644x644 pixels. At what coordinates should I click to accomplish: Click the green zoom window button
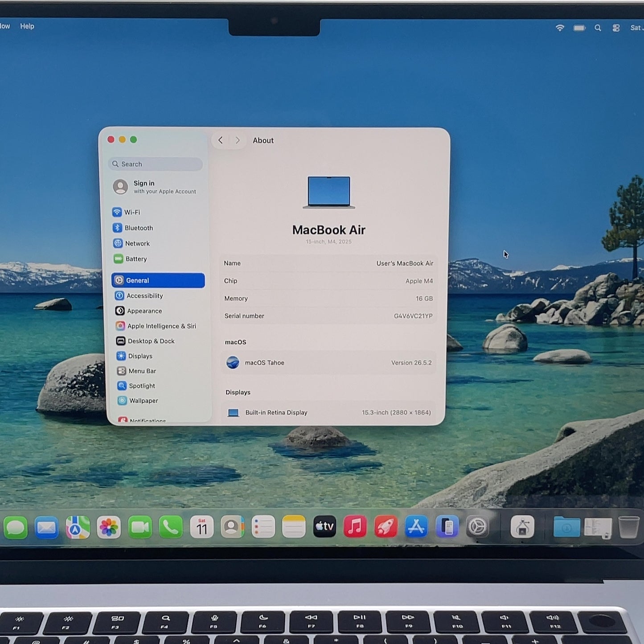(x=133, y=139)
